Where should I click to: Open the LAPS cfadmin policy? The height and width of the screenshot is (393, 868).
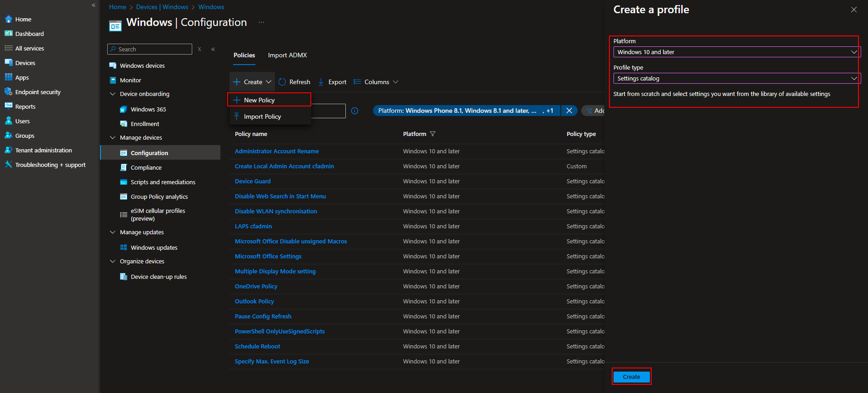tap(253, 226)
